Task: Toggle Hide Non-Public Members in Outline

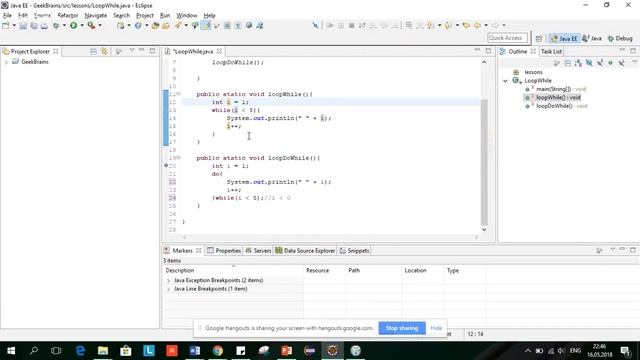Action: tap(610, 63)
